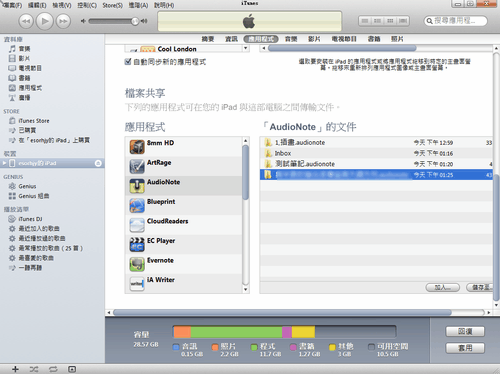500x374 pixels.
Task: Select 8mm HD app in file sharing list
Action: coord(183,147)
